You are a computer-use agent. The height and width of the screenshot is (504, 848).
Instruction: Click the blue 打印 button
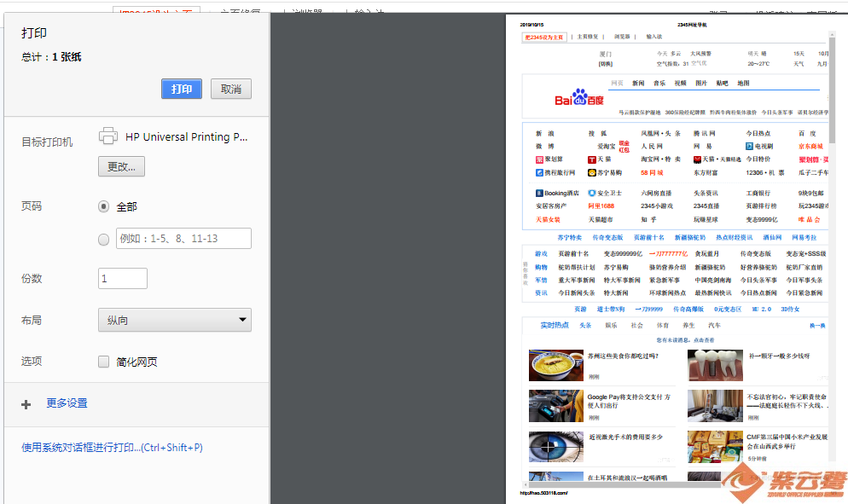point(181,90)
